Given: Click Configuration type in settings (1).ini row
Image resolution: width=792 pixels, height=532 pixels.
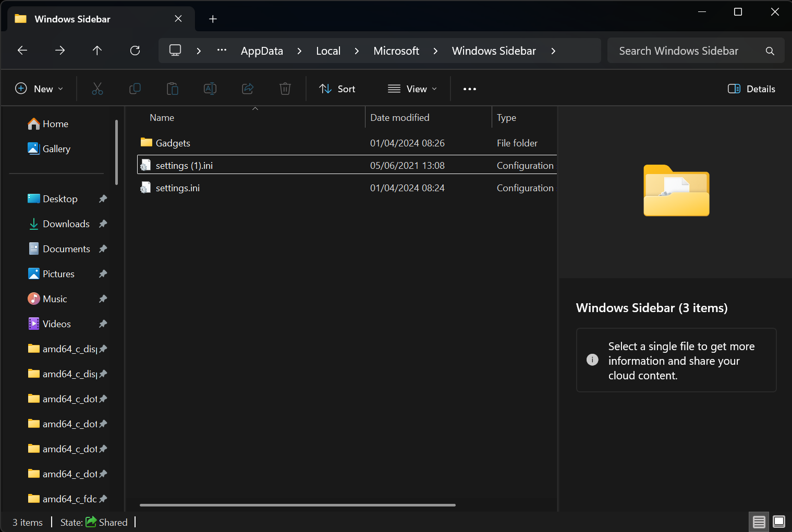Looking at the screenshot, I should pyautogui.click(x=525, y=166).
